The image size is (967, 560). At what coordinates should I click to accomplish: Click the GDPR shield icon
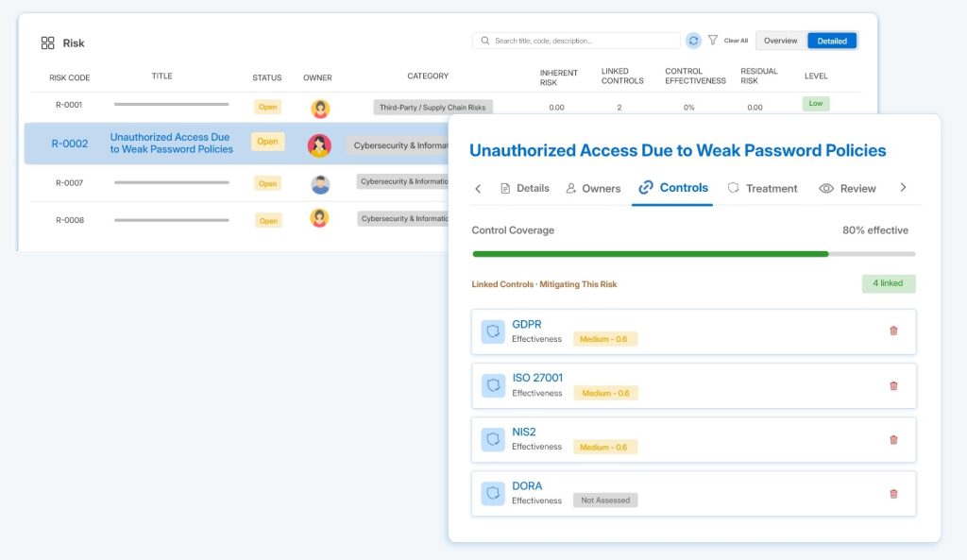pyautogui.click(x=493, y=331)
